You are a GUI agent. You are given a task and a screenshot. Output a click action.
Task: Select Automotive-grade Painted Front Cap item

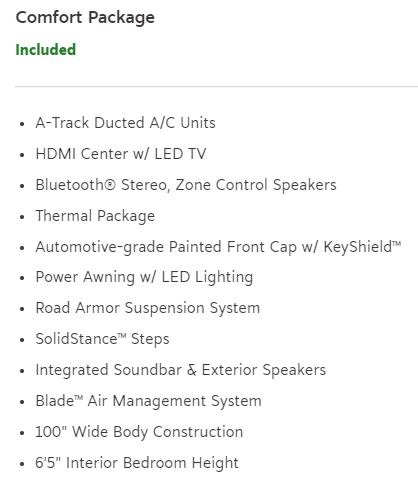click(x=218, y=247)
